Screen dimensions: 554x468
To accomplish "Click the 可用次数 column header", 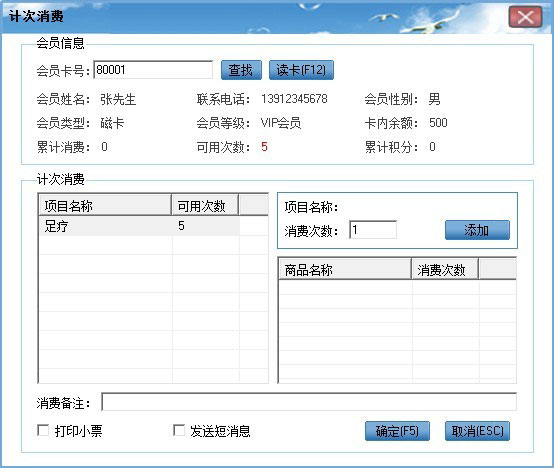I will 205,205.
